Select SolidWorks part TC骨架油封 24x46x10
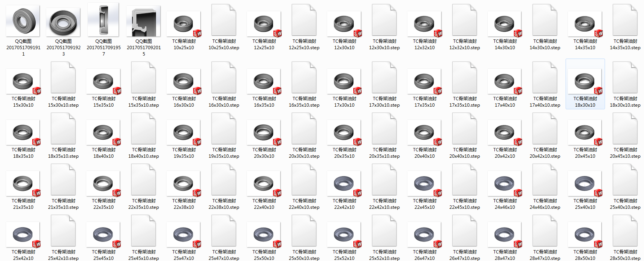This screenshot has height=261, width=644. 505,184
